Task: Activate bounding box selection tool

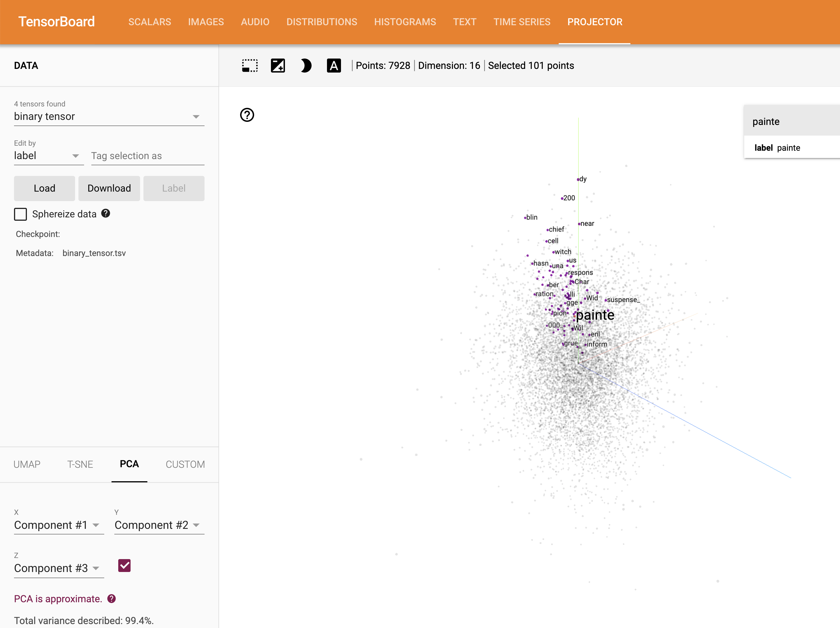Action: tap(249, 66)
